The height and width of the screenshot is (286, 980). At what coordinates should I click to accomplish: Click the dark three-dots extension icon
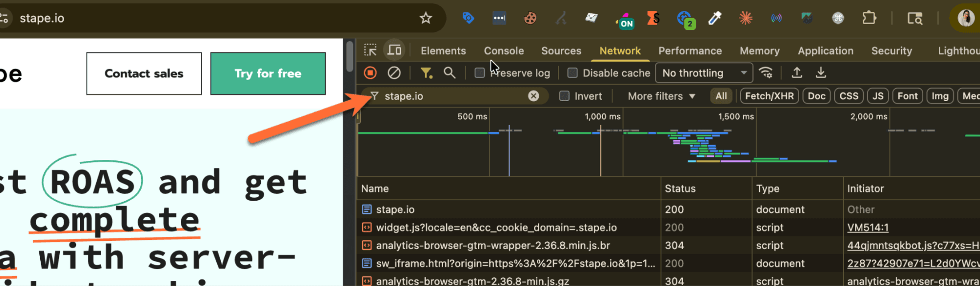[x=499, y=18]
